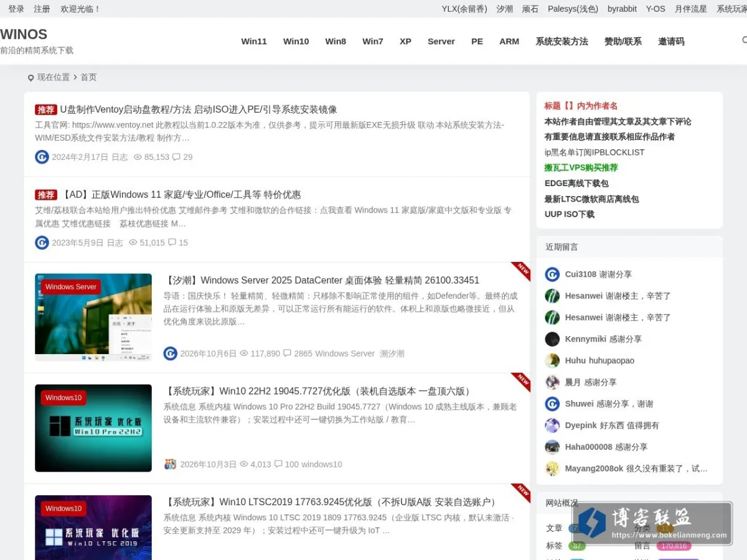The height and width of the screenshot is (560, 747).
Task: Click 登录 link at top
Action: [16, 9]
